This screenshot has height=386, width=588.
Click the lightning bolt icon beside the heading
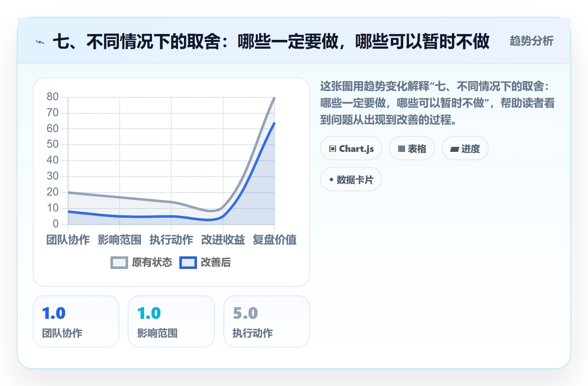click(x=40, y=42)
